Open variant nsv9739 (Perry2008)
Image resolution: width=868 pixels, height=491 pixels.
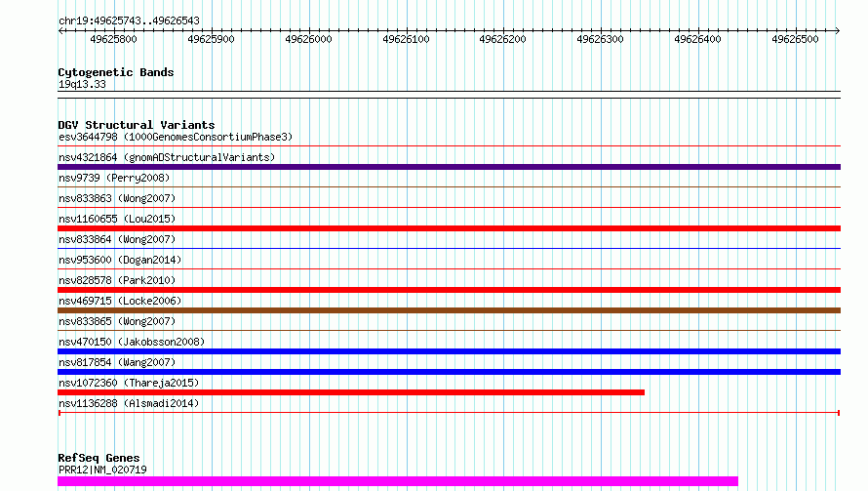pos(114,178)
